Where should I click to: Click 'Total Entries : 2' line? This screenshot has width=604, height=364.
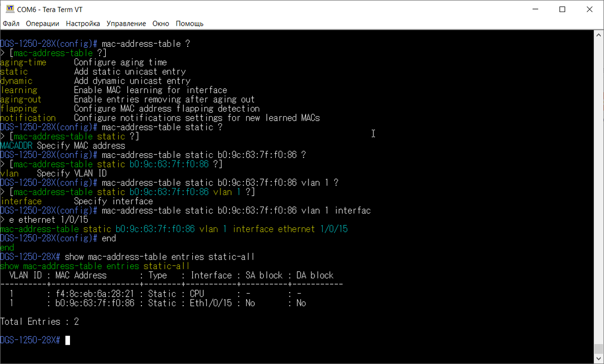point(40,322)
